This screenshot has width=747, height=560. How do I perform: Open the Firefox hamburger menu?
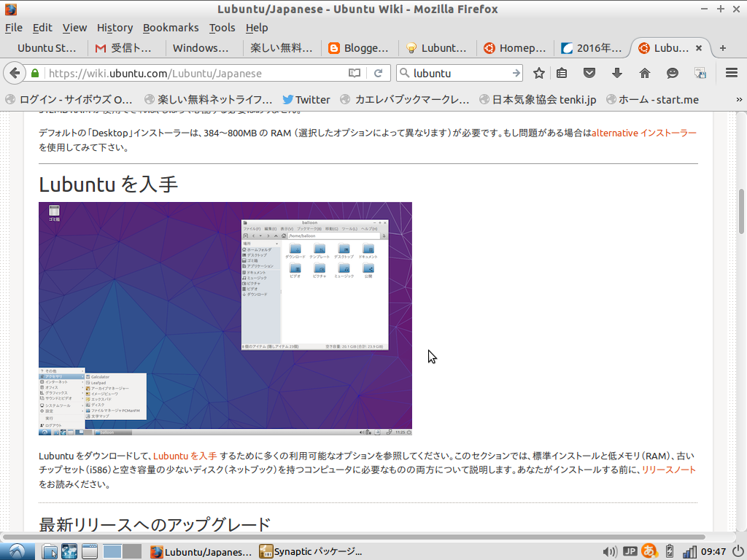(x=731, y=73)
